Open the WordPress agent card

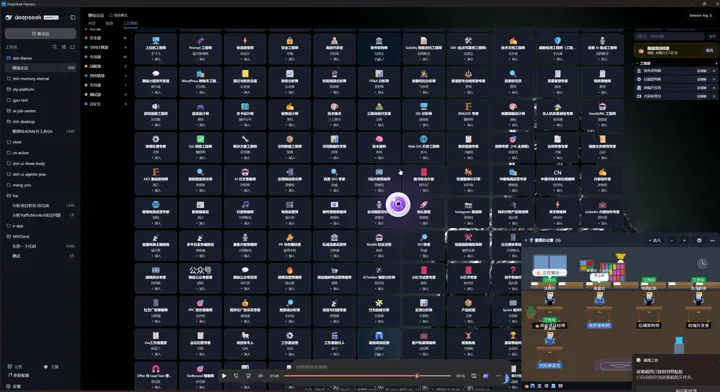200,81
